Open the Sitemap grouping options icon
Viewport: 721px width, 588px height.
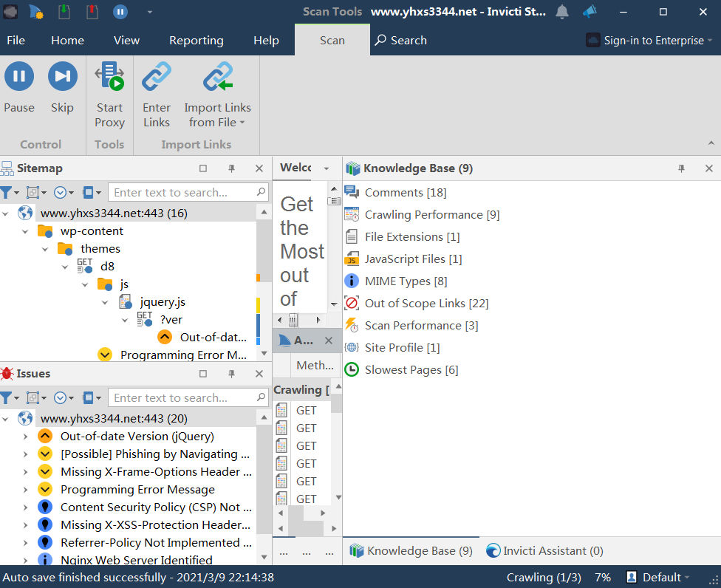(x=37, y=192)
